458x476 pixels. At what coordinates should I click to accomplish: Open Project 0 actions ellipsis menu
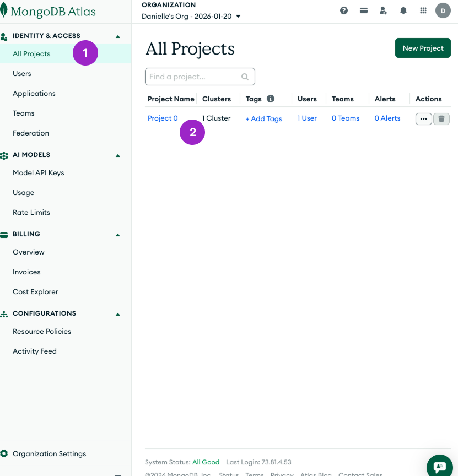coord(423,119)
